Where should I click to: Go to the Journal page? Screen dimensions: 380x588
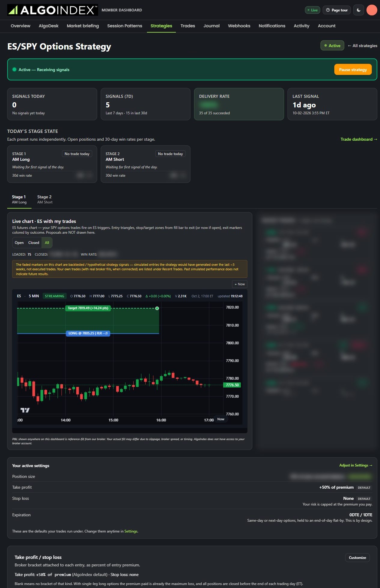[x=211, y=26]
